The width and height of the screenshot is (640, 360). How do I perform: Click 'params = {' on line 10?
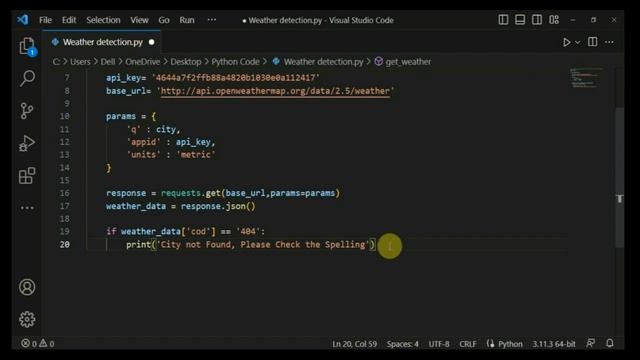[x=131, y=116]
